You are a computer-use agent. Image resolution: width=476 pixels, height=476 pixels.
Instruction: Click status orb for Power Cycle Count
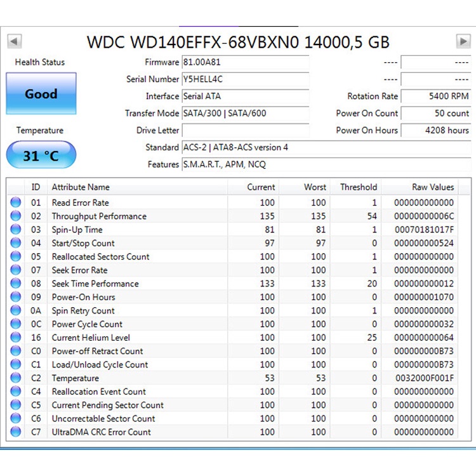16,324
